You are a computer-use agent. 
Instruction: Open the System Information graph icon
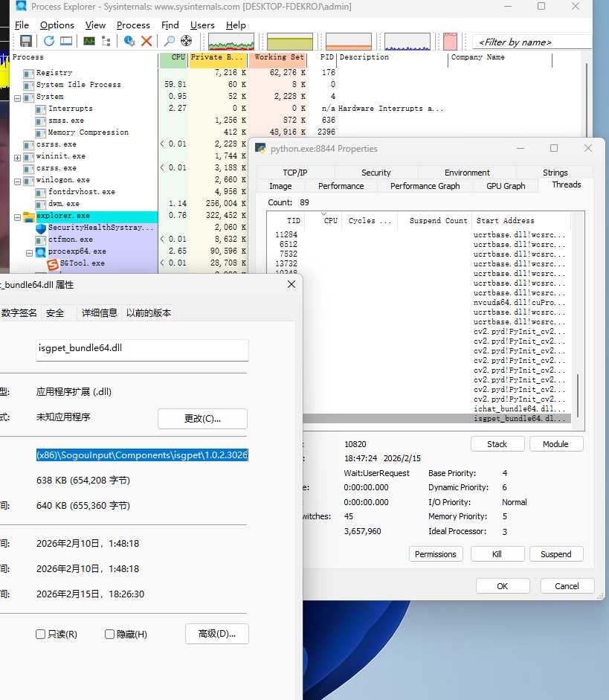coord(89,41)
